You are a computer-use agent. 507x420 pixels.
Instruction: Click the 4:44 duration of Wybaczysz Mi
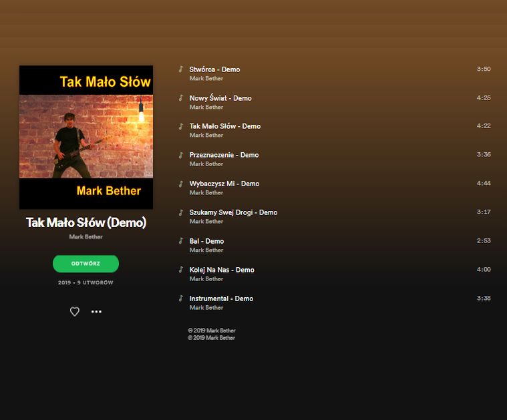(x=484, y=184)
